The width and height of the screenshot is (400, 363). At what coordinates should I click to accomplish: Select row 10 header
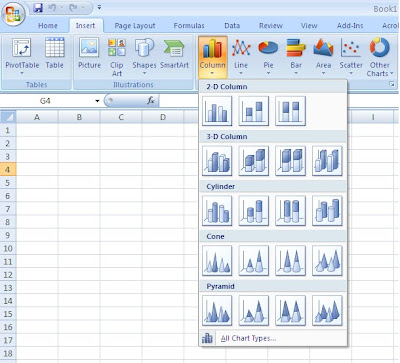(8, 248)
